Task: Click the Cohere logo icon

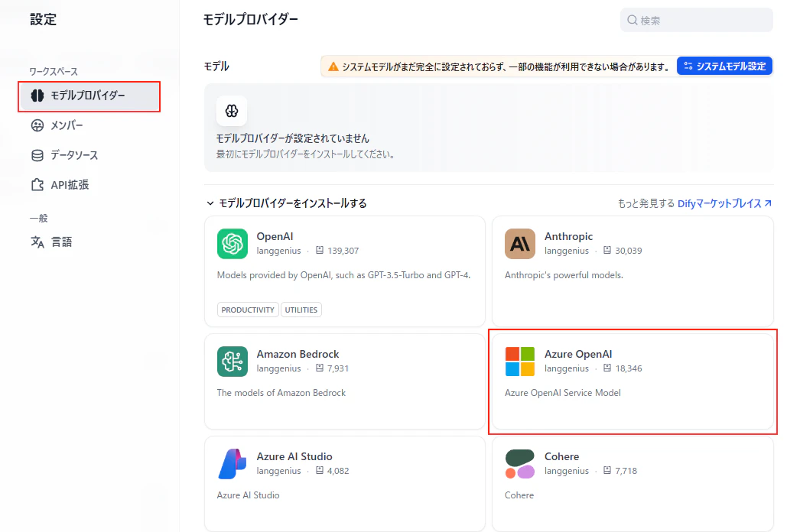Action: pos(520,464)
